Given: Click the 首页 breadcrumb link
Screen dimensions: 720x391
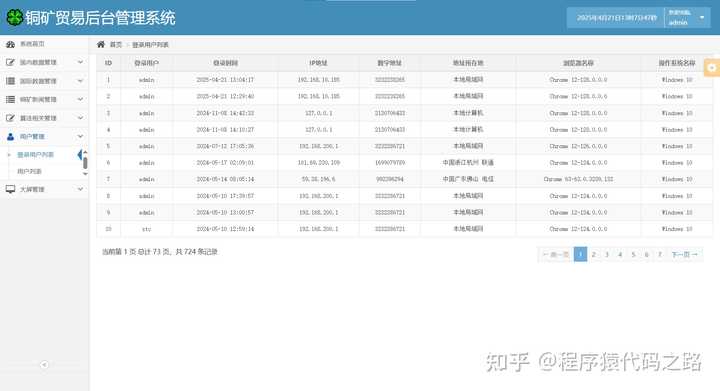Looking at the screenshot, I should coord(116,45).
